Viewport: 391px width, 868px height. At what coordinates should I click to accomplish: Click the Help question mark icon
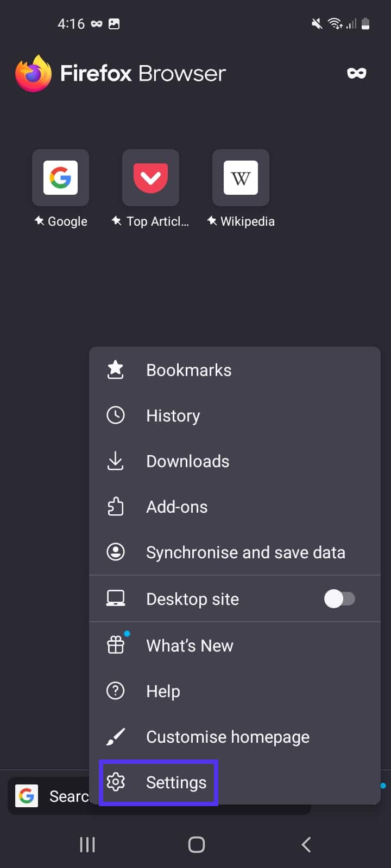(x=116, y=691)
